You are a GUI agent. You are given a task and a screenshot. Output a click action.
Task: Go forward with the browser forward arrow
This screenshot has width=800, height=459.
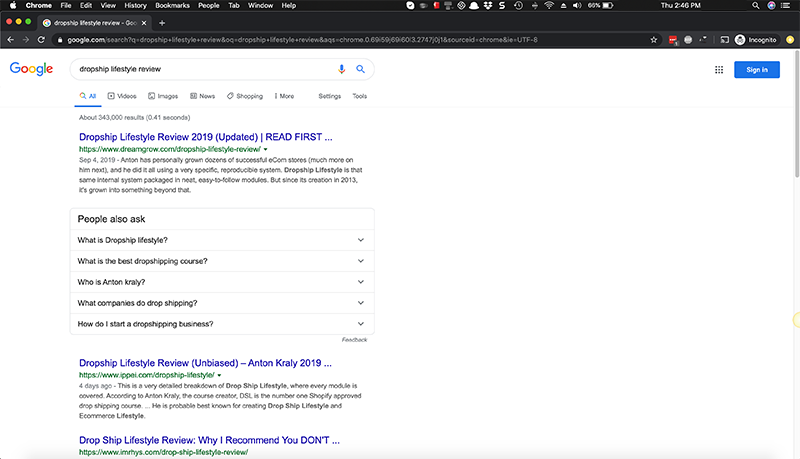click(26, 40)
